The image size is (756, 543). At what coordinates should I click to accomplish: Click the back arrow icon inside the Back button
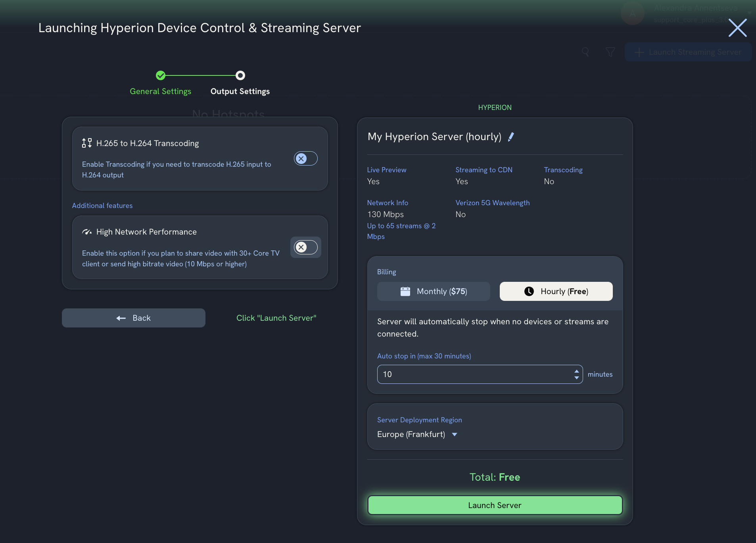120,318
